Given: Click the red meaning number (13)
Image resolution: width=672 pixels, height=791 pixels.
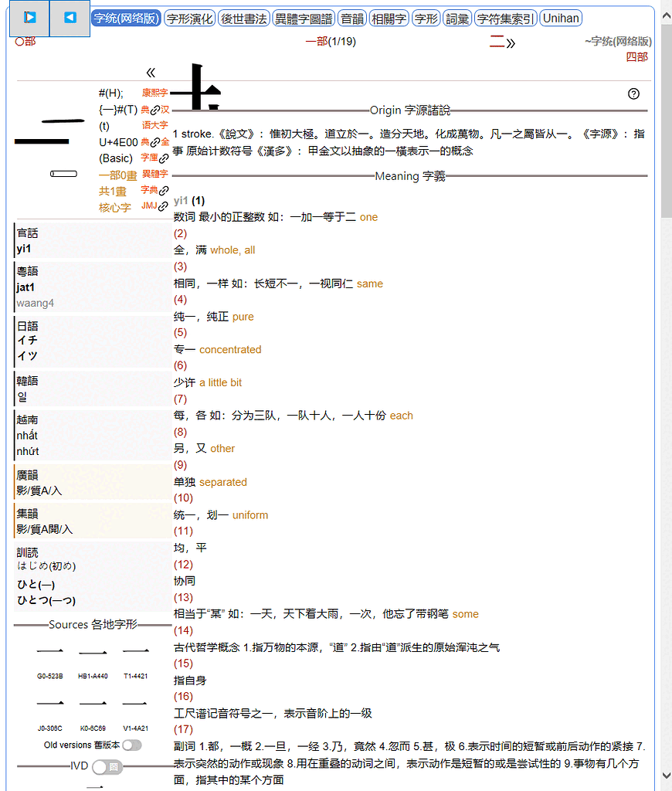Looking at the screenshot, I should click(x=183, y=598).
